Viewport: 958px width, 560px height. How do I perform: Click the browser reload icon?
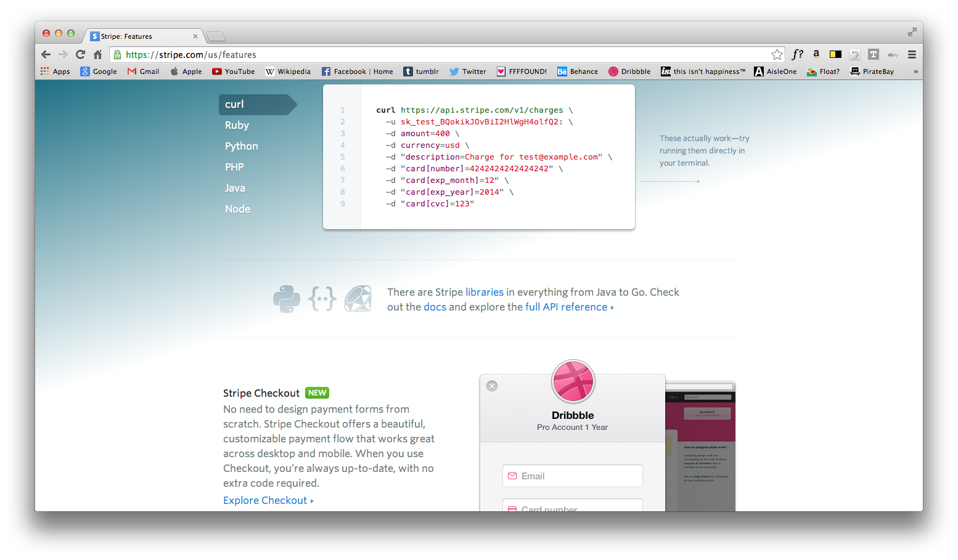pos(80,55)
